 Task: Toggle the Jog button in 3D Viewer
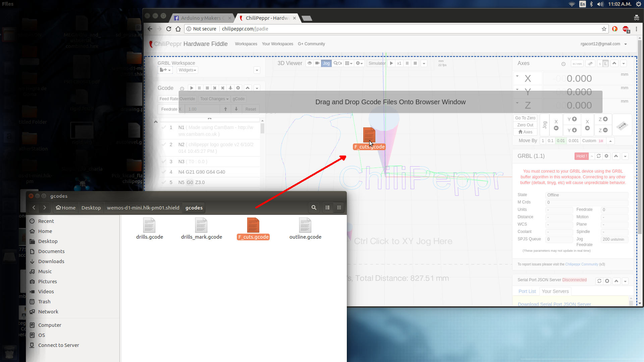tap(326, 63)
